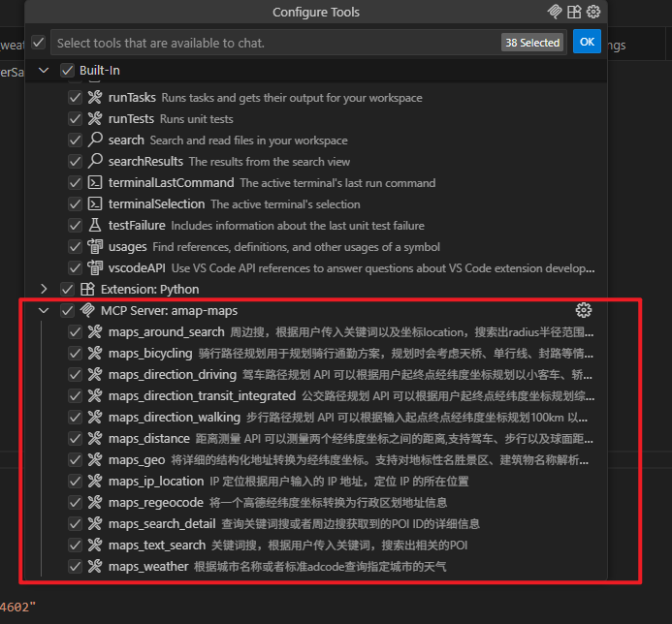The height and width of the screenshot is (624, 672).
Task: Click the maps_bicycling tools icon
Action: [x=95, y=354]
